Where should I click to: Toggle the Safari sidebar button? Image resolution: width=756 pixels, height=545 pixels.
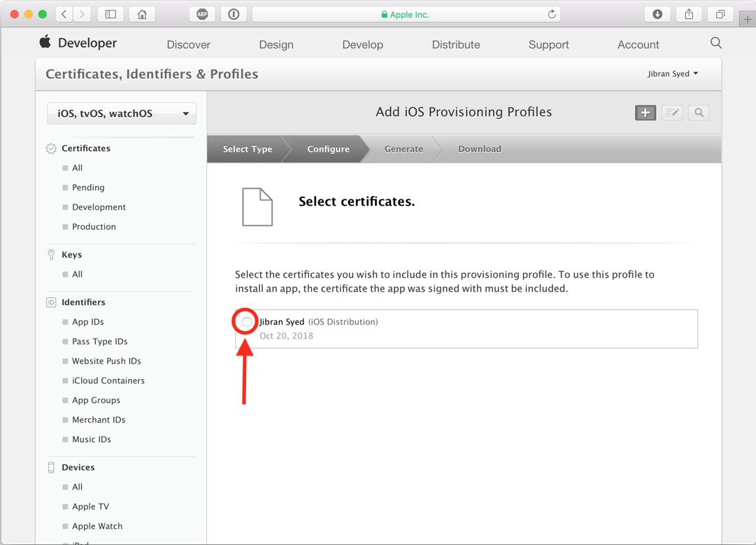[110, 14]
